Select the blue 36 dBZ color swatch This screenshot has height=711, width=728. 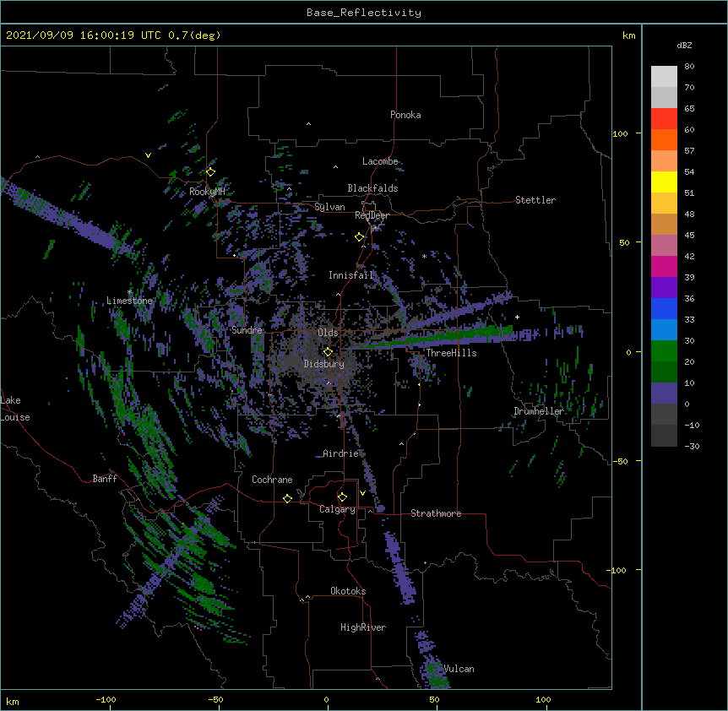pyautogui.click(x=664, y=308)
